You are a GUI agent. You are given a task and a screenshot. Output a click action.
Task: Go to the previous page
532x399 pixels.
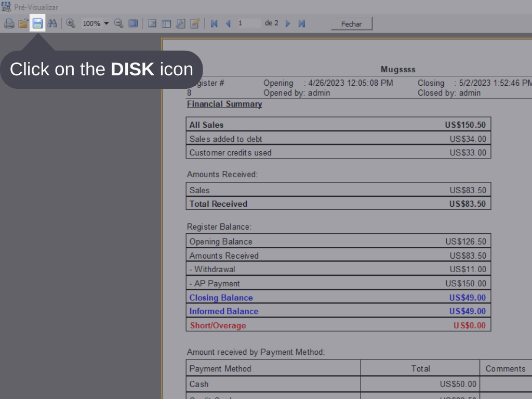pyautogui.click(x=228, y=23)
